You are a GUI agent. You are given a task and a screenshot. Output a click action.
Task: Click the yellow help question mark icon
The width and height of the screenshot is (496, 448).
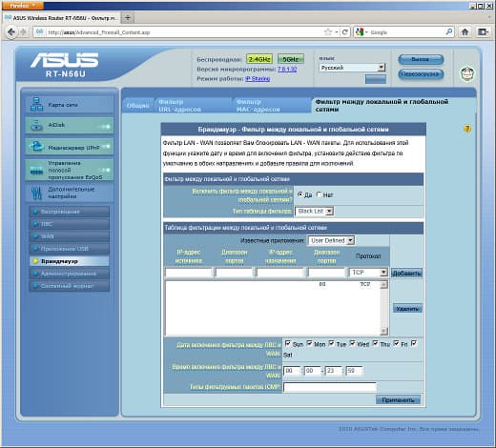467,129
